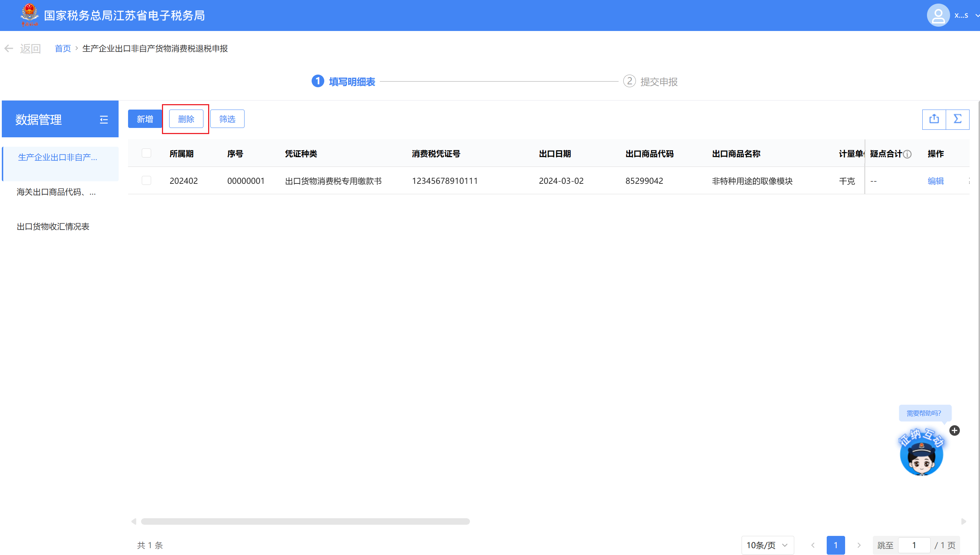Screen dimensions: 980x555
Task: Open 出口货物收汇情况表 sidebar item
Action: (x=53, y=226)
